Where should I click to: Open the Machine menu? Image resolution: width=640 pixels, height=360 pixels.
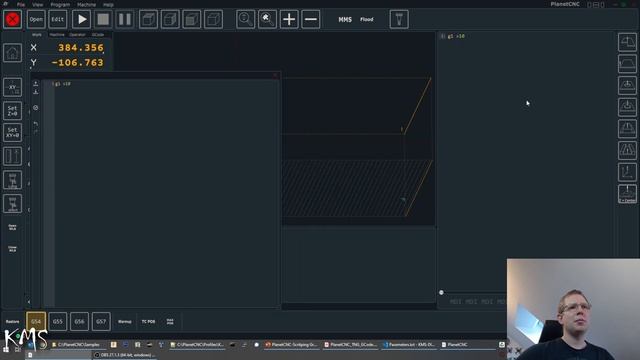87,4
